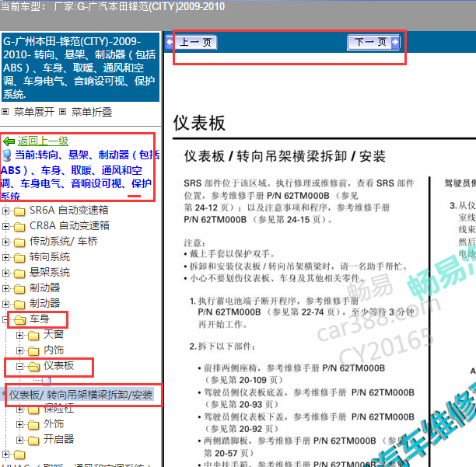The height and width of the screenshot is (467, 476).
Task: Click the 当前 computer icon
Action: tap(7, 155)
